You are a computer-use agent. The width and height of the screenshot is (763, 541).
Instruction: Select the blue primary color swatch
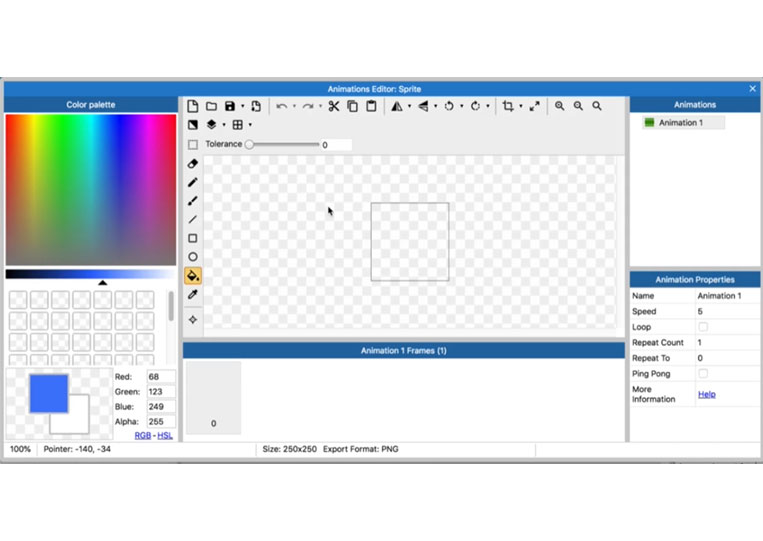point(49,393)
